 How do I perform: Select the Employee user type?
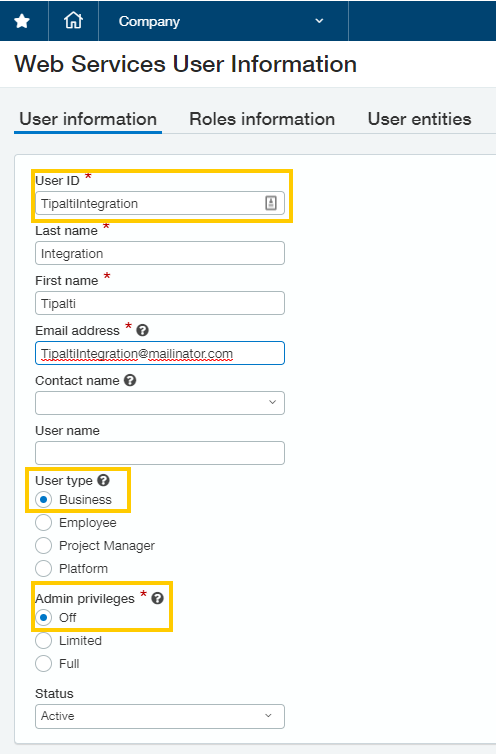click(43, 523)
